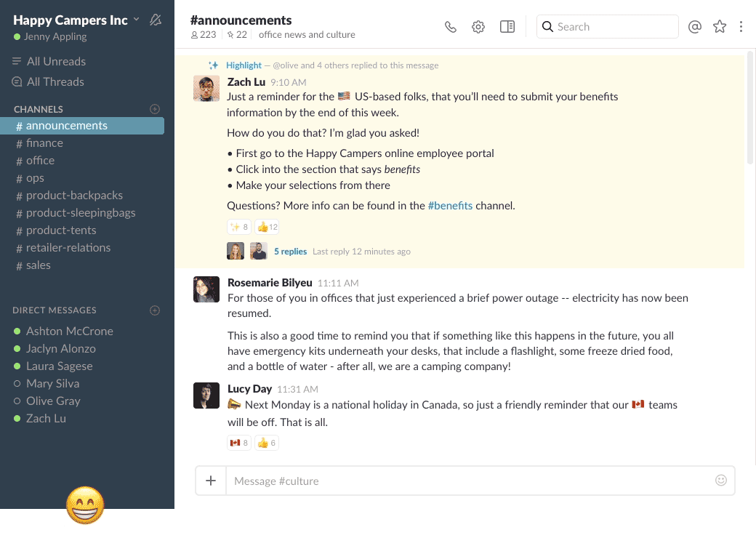Viewport: 756px width, 538px height.
Task: Open mentions and reactions
Action: (694, 26)
